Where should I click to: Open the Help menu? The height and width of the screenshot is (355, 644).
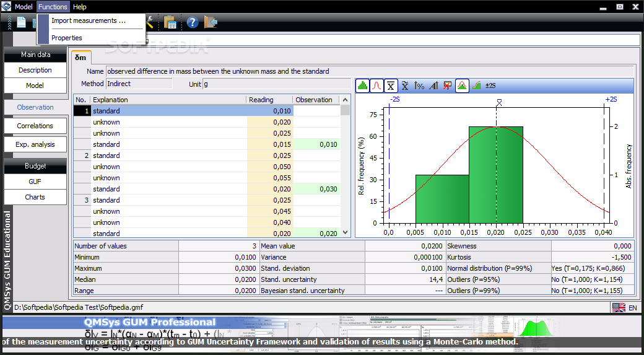point(80,7)
